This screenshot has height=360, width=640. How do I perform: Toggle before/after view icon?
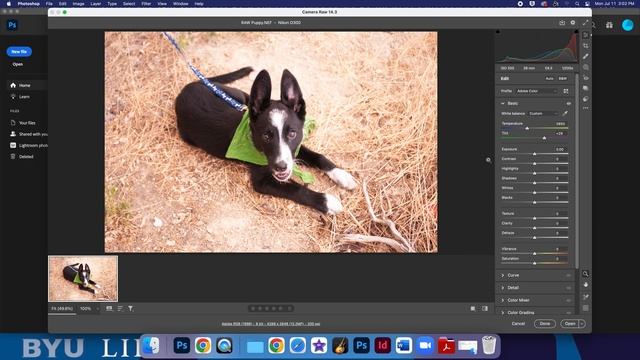473,309
